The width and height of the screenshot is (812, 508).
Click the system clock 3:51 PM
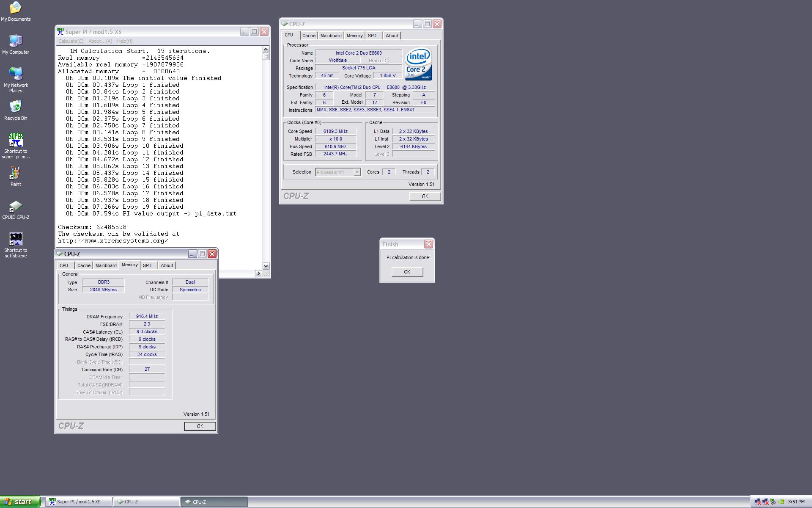[x=796, y=502]
